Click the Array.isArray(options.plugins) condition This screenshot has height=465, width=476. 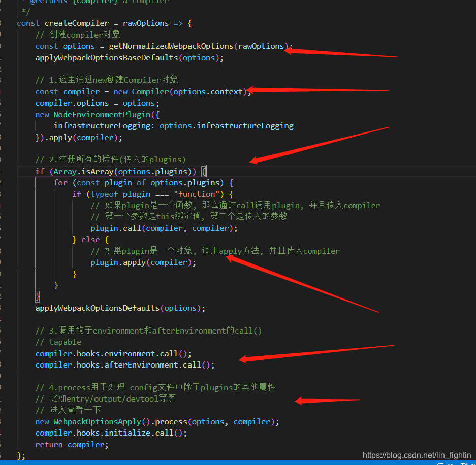point(122,172)
